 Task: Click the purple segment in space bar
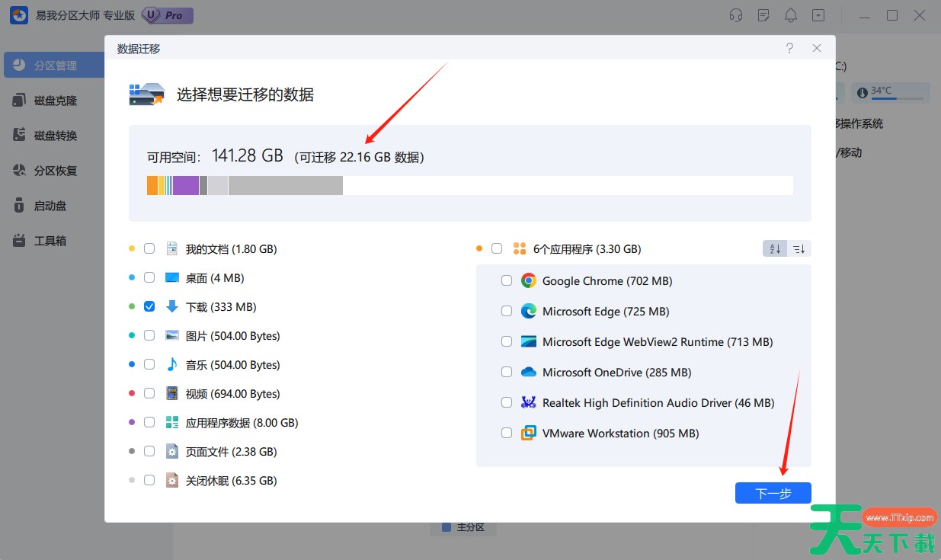pos(185,185)
